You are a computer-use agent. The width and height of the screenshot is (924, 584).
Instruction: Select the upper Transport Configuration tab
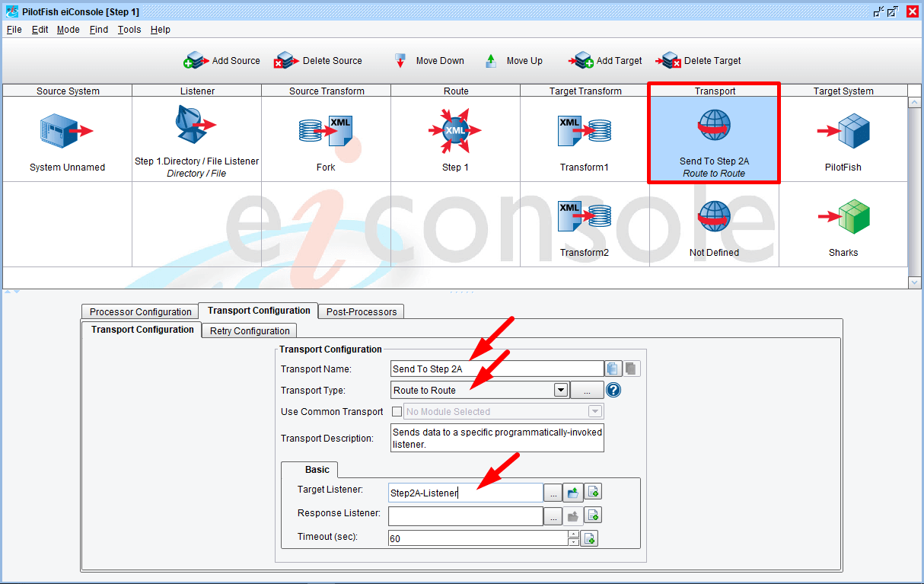[x=259, y=311]
